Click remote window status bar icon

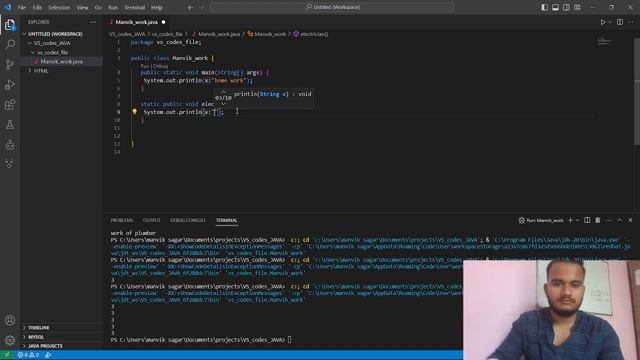click(x=7, y=355)
